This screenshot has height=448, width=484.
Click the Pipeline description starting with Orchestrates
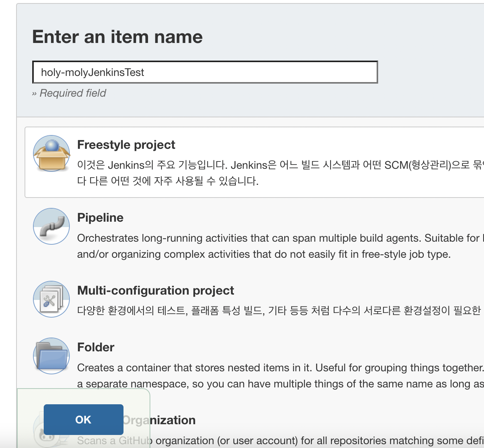(x=280, y=246)
